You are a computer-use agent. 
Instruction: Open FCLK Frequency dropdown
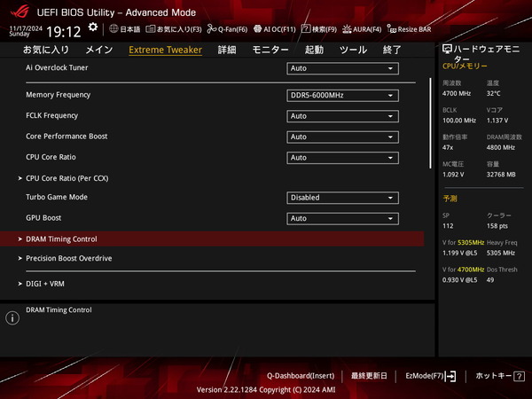342,116
